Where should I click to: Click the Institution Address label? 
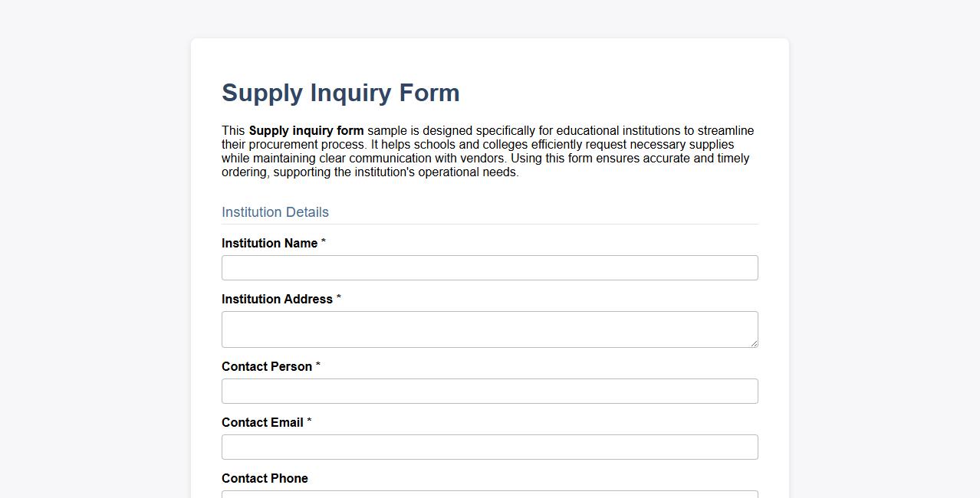[x=278, y=299]
